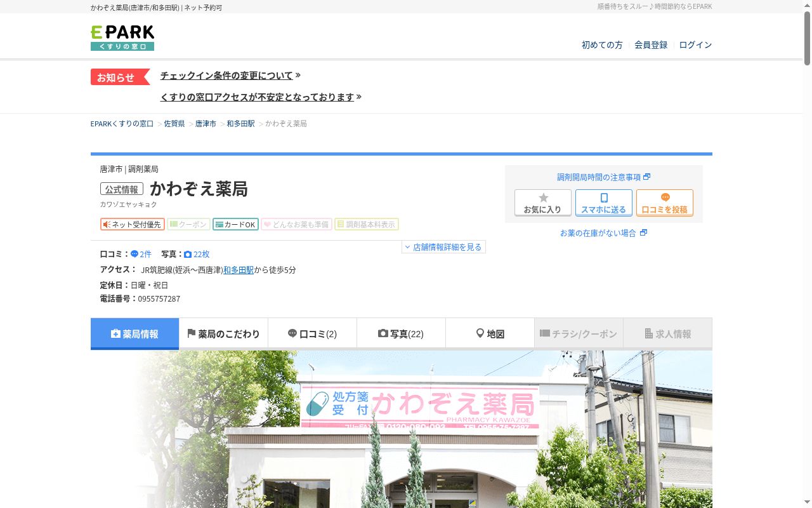Show the 地図 tab
Image resolution: width=812 pixels, height=508 pixels.
pos(490,334)
